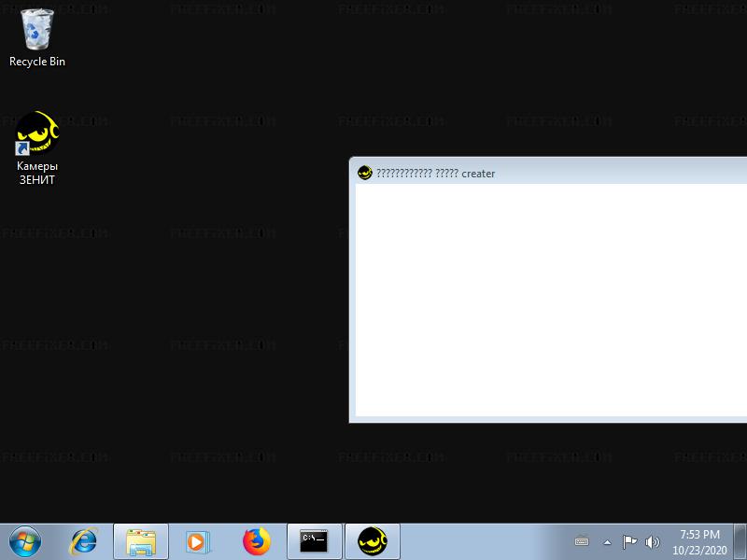
Task: Open Windows Explorer from the taskbar
Action: (x=141, y=542)
